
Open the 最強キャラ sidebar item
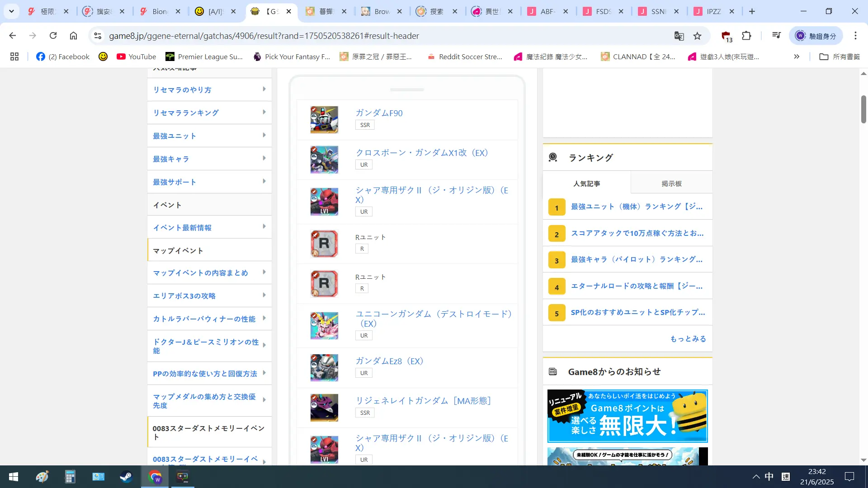click(209, 159)
